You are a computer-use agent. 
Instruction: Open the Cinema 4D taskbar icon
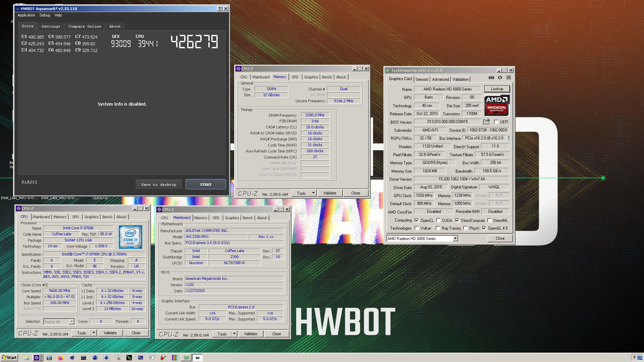tap(72, 358)
